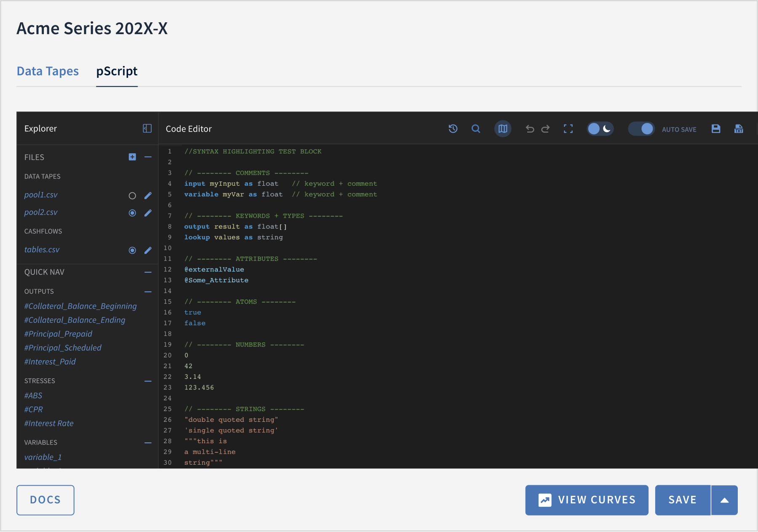
Task: Select pool1.csv radio button
Action: click(x=132, y=196)
